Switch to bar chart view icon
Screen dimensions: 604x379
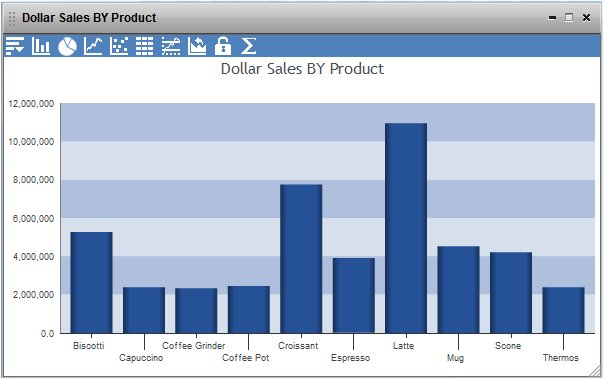(41, 46)
